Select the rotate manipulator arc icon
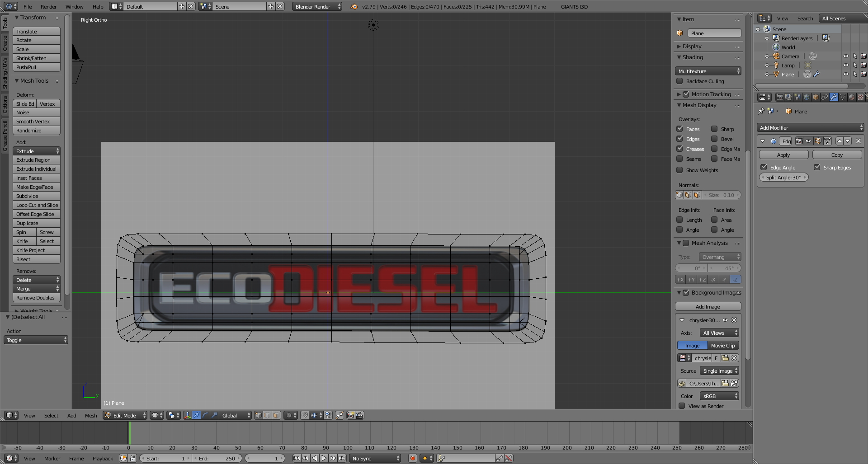Screen dimensions: 868x464 [x=205, y=415]
